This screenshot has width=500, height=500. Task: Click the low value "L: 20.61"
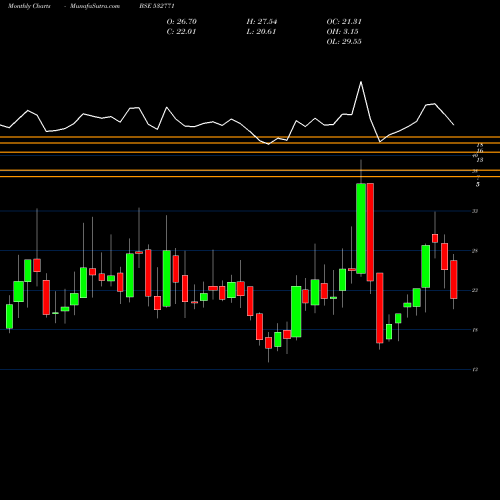coord(261,32)
